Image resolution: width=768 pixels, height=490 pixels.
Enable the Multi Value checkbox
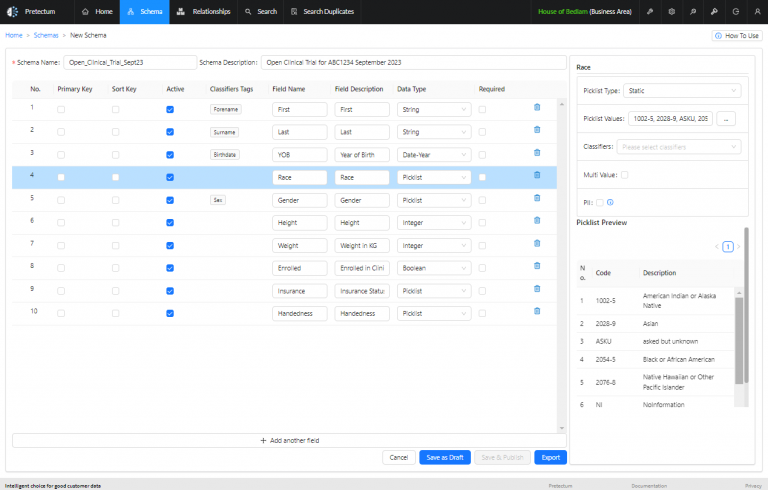coord(624,175)
